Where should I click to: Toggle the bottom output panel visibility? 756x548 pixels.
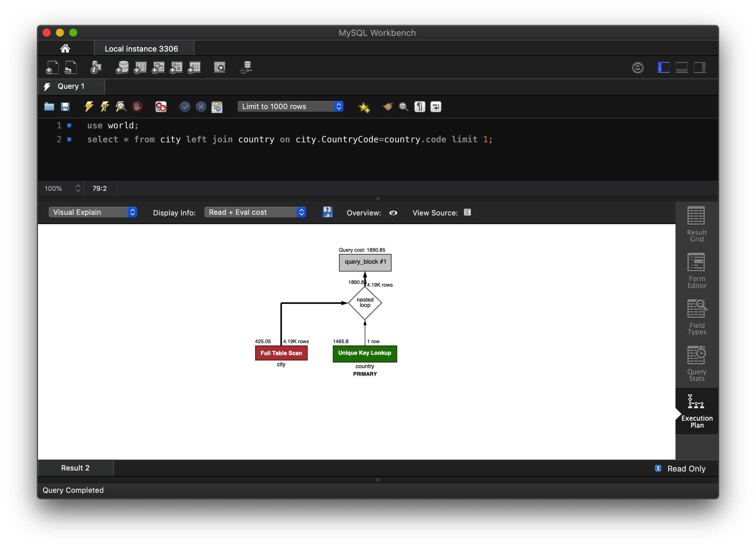point(681,68)
